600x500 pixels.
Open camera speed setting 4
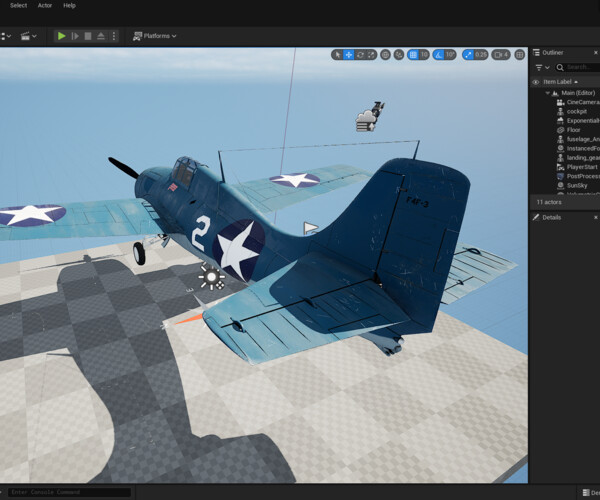[501, 55]
